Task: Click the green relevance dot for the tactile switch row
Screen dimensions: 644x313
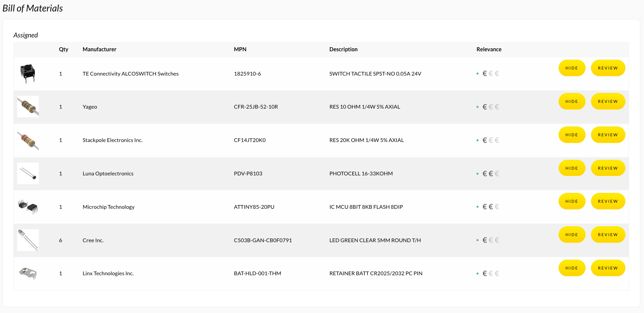Action: coord(478,73)
